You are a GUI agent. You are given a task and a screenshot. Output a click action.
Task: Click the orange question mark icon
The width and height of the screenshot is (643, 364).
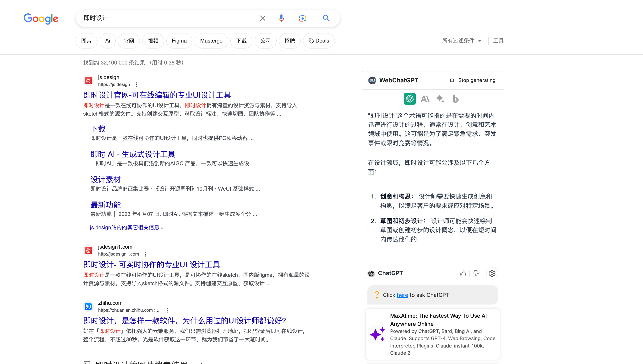[377, 295]
